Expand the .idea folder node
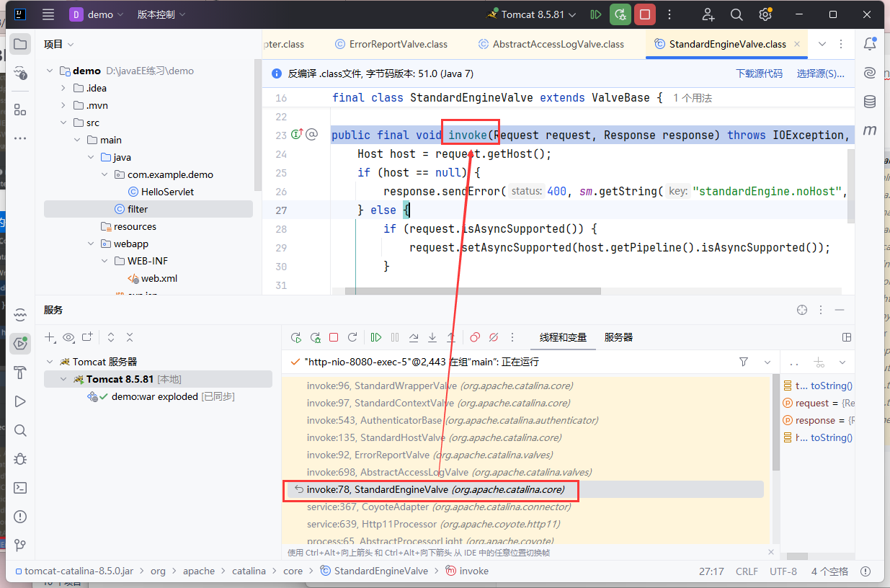The image size is (890, 588). [x=64, y=88]
